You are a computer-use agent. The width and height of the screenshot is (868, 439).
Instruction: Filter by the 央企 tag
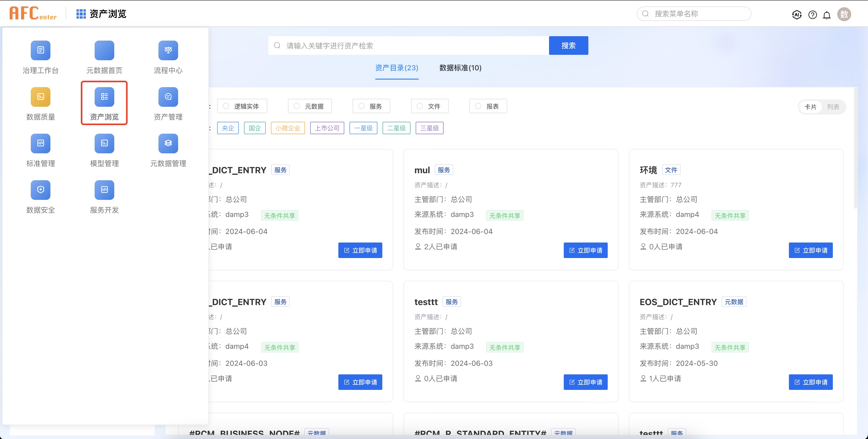pos(228,128)
